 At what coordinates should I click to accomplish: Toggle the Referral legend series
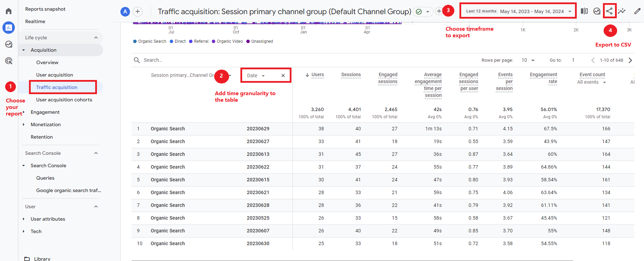pyautogui.click(x=199, y=41)
